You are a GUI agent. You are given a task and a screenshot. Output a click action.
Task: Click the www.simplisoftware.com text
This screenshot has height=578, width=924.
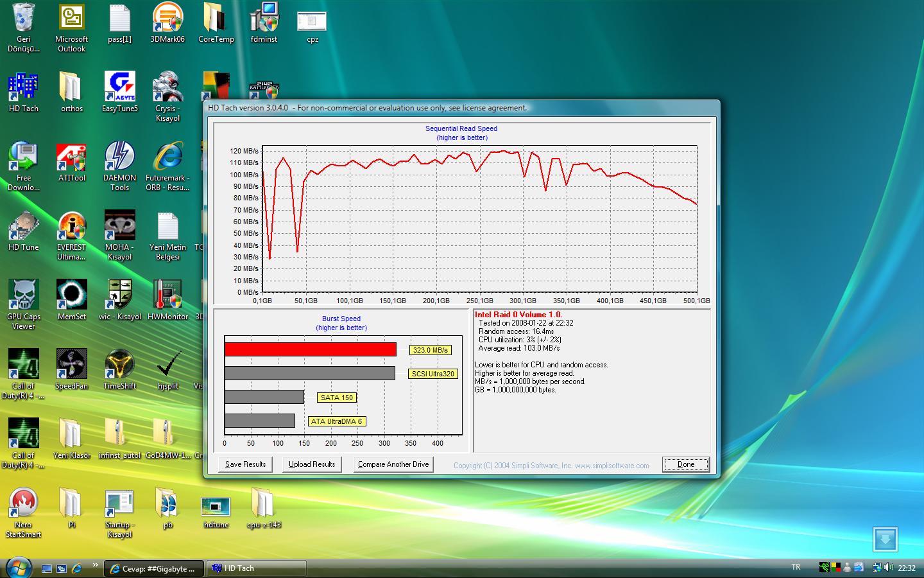612,466
